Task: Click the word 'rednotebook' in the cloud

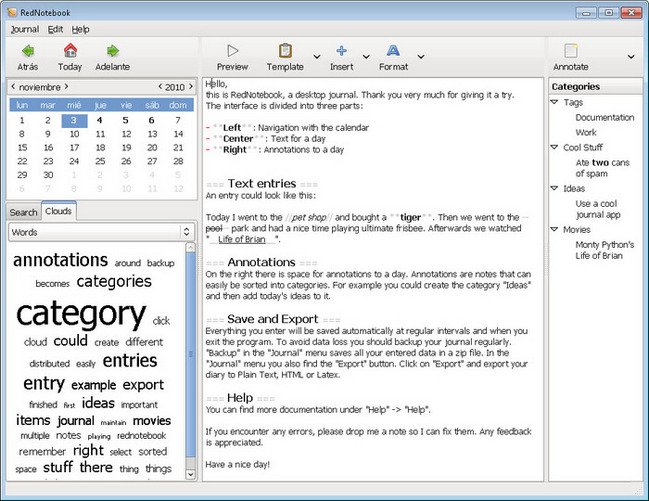Action: click(x=142, y=436)
